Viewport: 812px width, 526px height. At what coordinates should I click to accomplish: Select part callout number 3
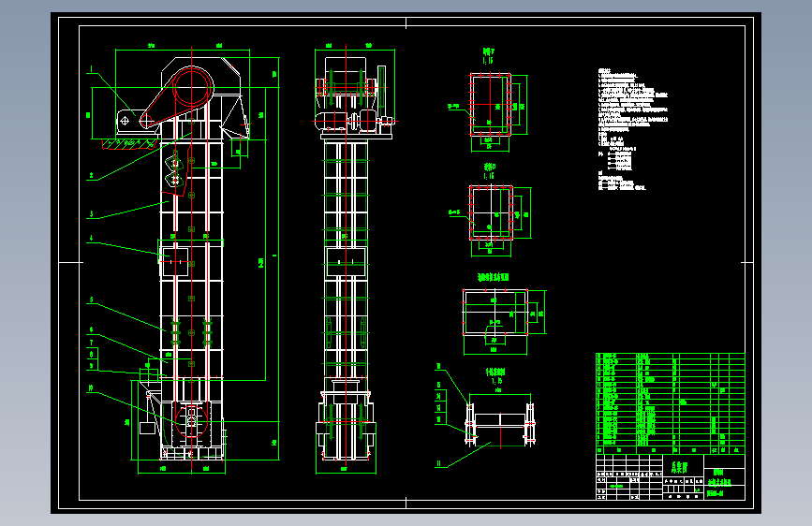tap(91, 213)
